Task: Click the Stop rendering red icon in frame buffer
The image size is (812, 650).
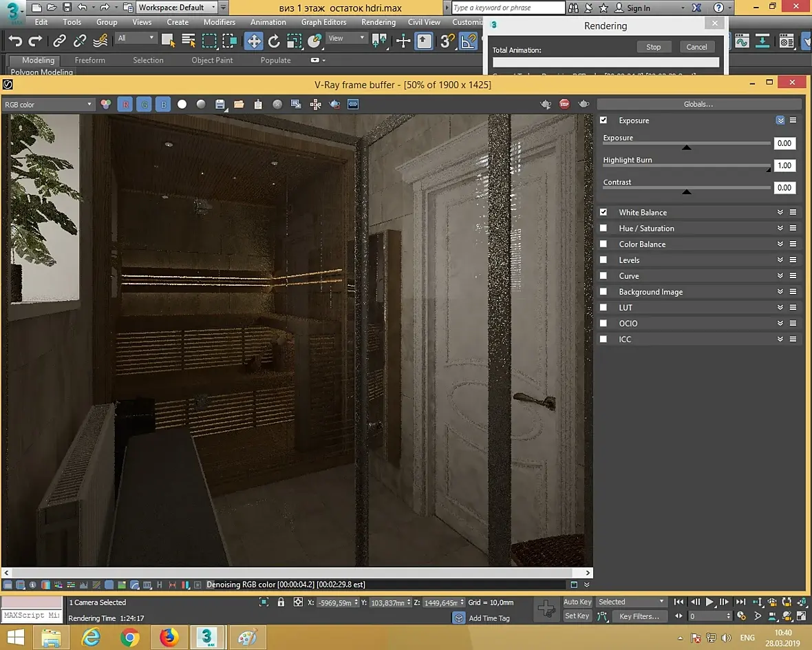Action: [564, 105]
